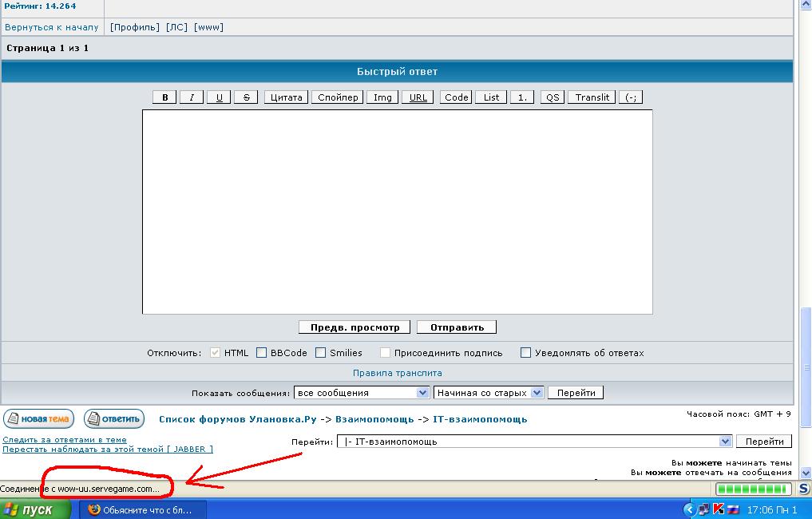This screenshot has height=519, width=812.
Task: Expand hidden tray icons arrow
Action: (689, 509)
